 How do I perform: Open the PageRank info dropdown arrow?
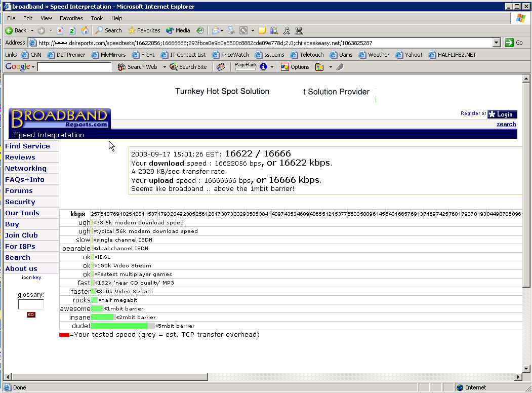[x=272, y=67]
